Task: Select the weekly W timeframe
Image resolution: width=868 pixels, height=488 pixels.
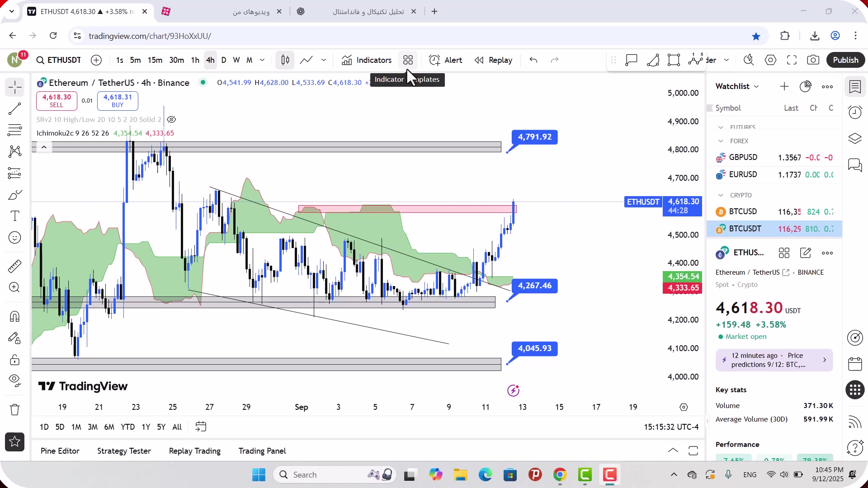Action: (236, 60)
